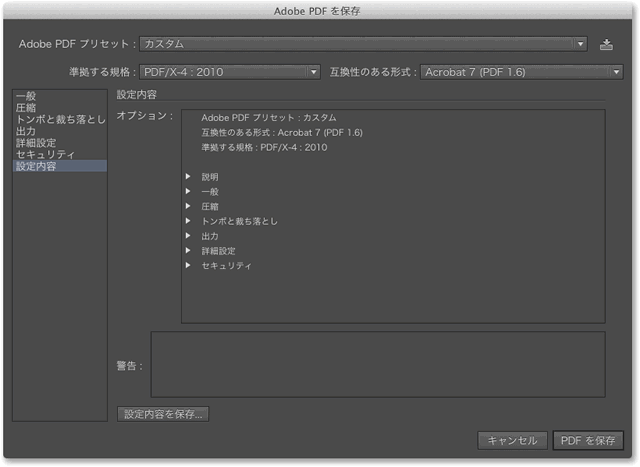Click the PDF を保存 button
The width and height of the screenshot is (640, 467).
pyautogui.click(x=588, y=441)
